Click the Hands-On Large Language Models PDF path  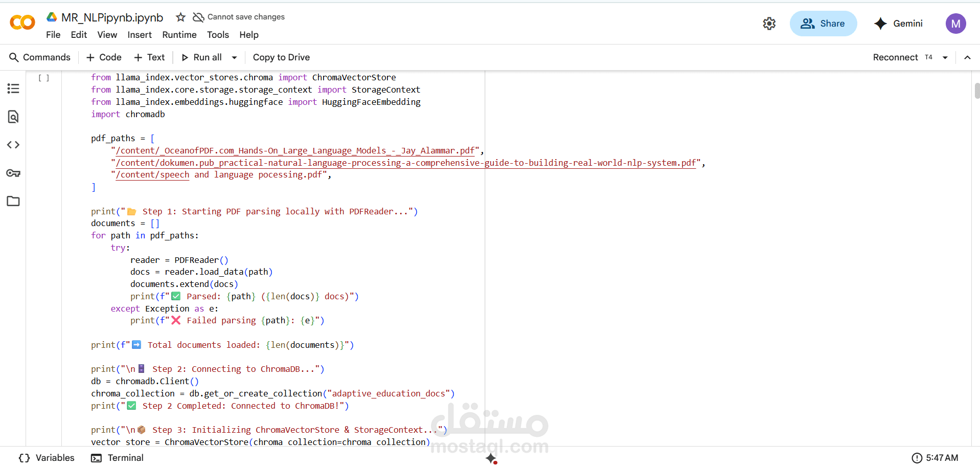click(295, 150)
